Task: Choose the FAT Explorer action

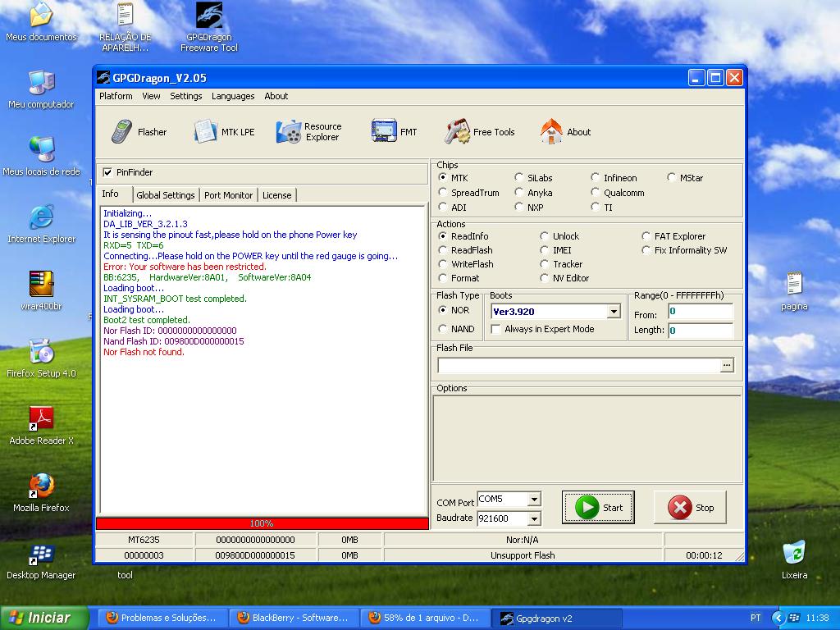Action: [x=646, y=236]
